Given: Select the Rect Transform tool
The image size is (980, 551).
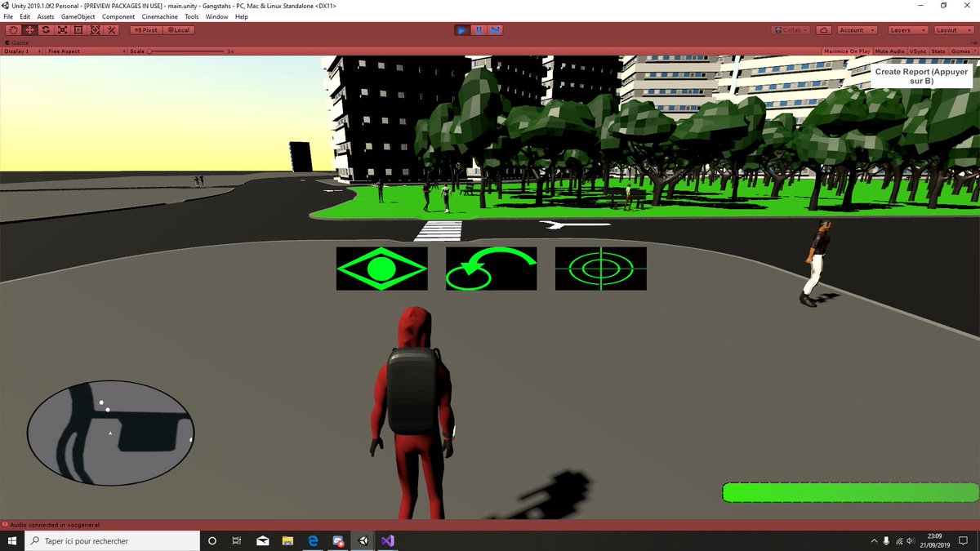Looking at the screenshot, I should pyautogui.click(x=78, y=30).
